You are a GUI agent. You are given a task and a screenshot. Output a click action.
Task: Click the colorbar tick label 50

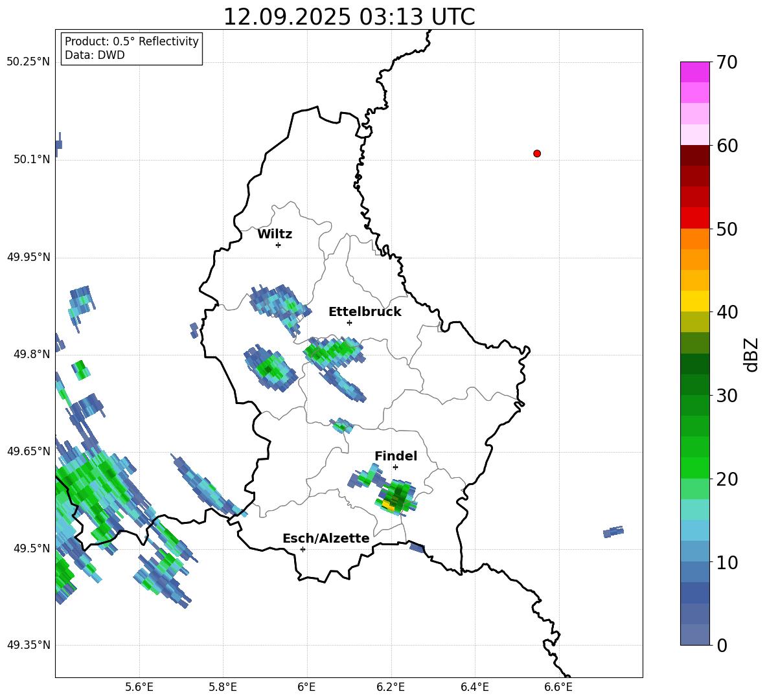tap(727, 229)
